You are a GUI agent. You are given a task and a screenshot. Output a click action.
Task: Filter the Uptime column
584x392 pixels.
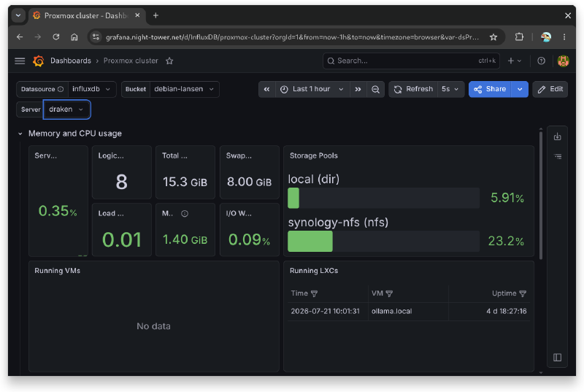[523, 293]
